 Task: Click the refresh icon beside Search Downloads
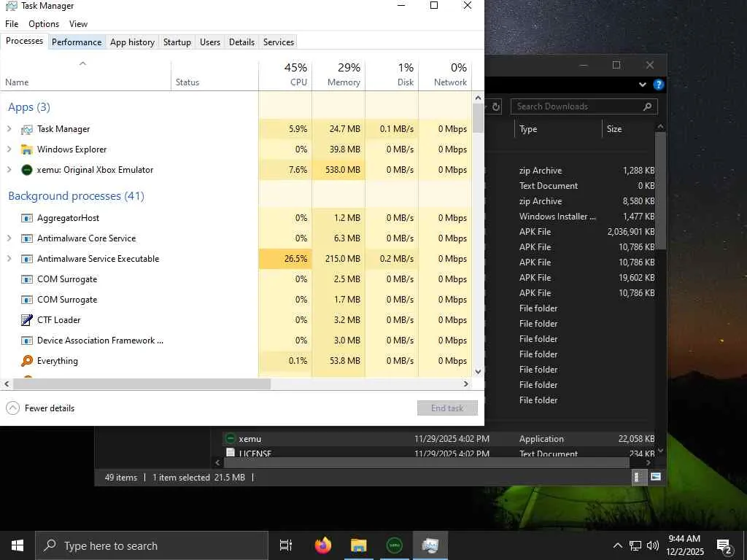pyautogui.click(x=496, y=106)
